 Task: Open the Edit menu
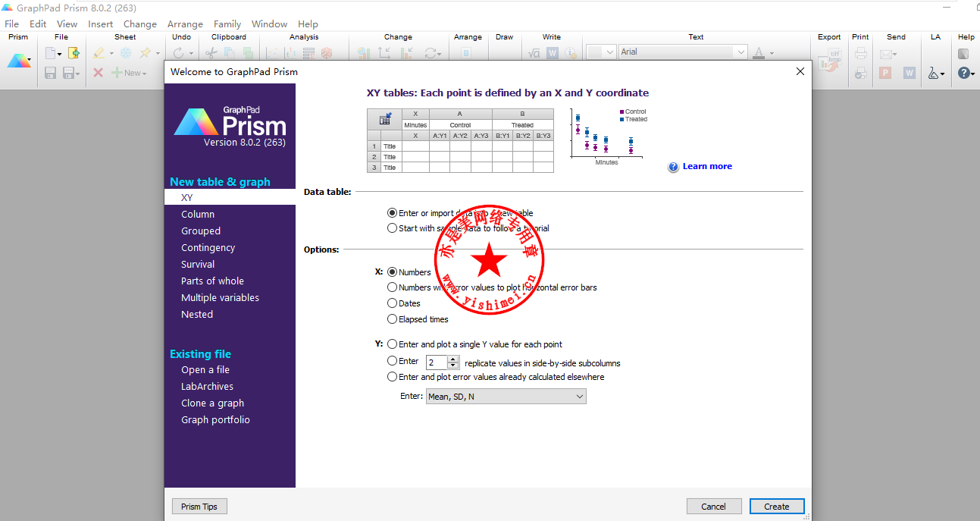tap(38, 24)
